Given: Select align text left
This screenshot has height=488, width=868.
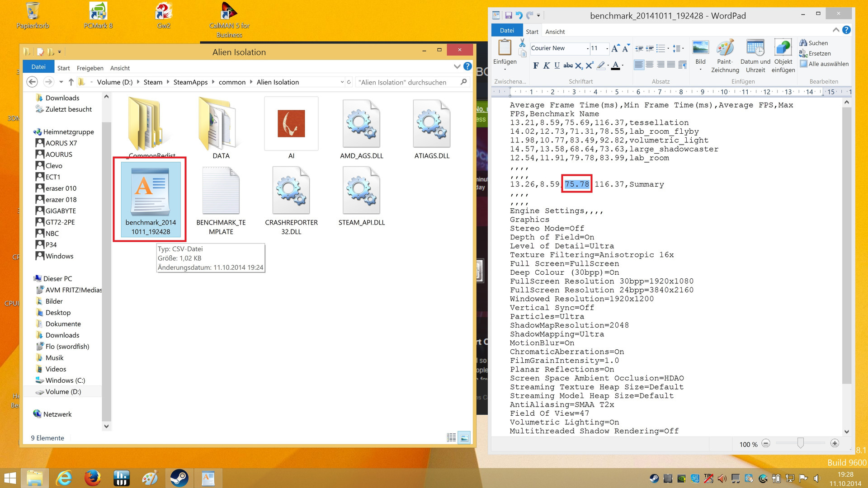Looking at the screenshot, I should point(639,65).
